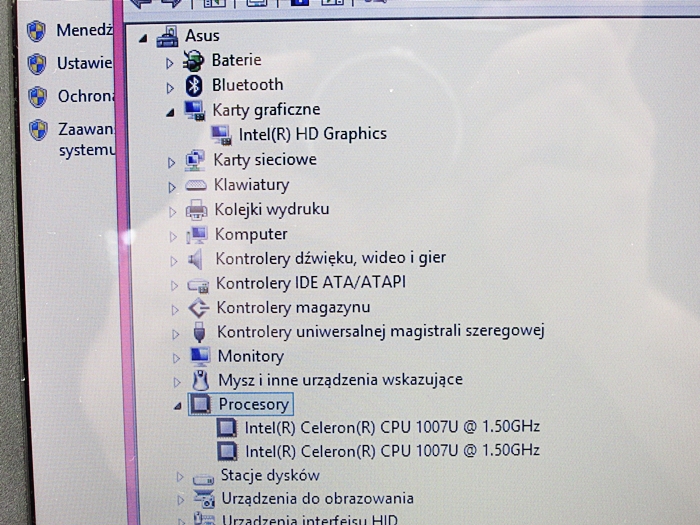Click the first Celeron 1007U processor icon
The image size is (700, 525).
pos(227,428)
